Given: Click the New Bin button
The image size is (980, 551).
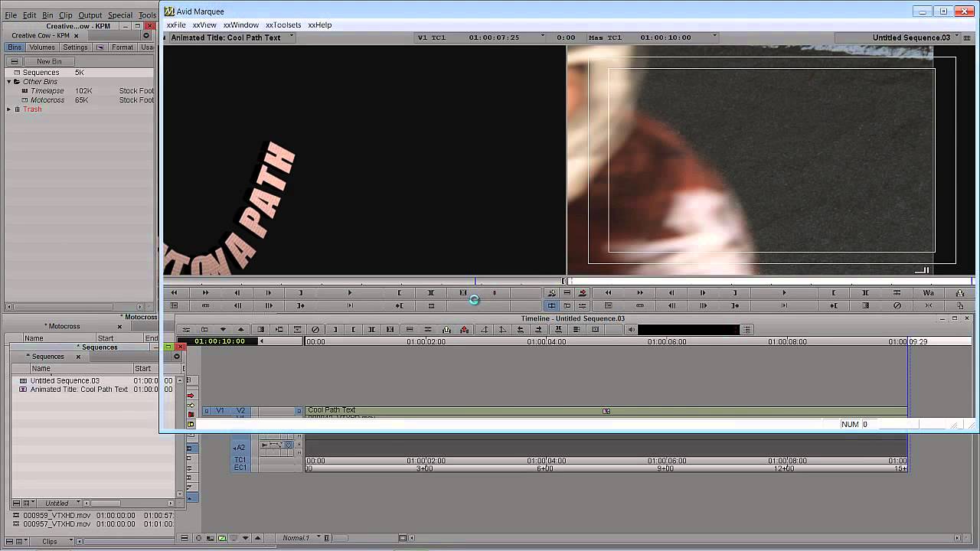Looking at the screenshot, I should click(x=49, y=61).
